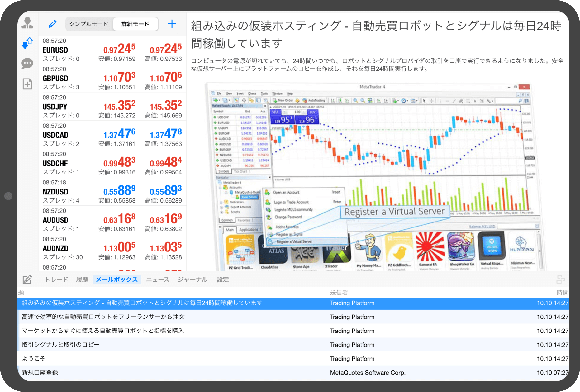The height and width of the screenshot is (392, 580).
Task: Click the quotes up-down arrows icon
Action: pyautogui.click(x=27, y=43)
